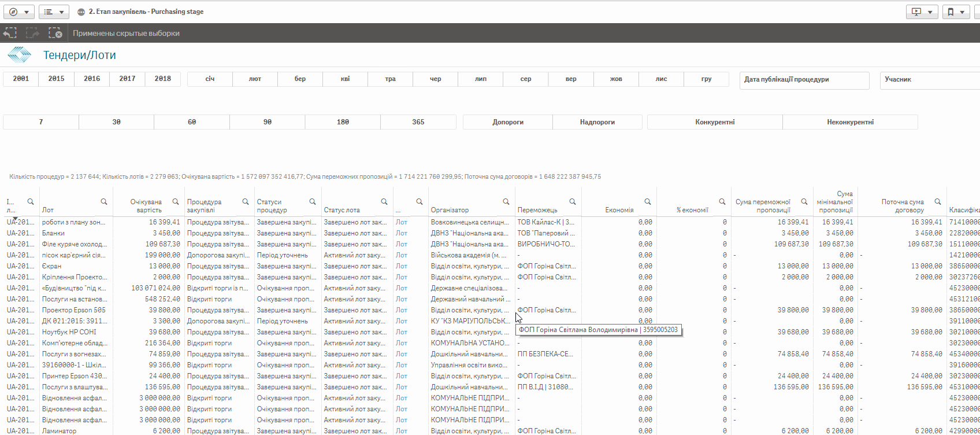
Task: Search the Процедура закупівлі column
Action: click(246, 202)
